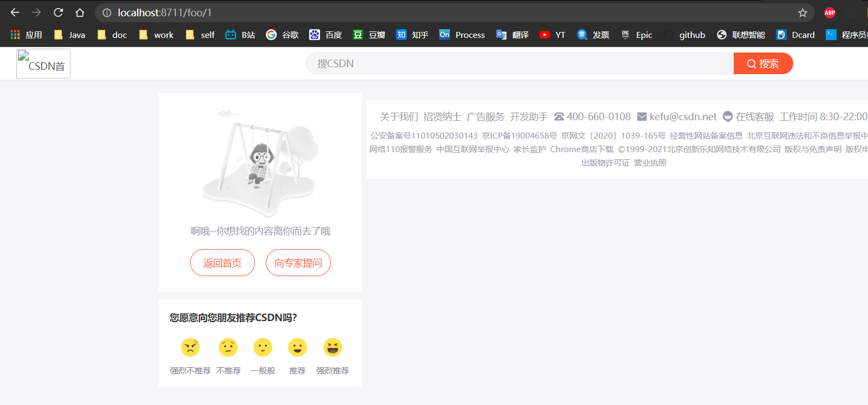Viewport: 868px width, 405px height.
Task: Open the Process bookmark
Action: tap(462, 35)
